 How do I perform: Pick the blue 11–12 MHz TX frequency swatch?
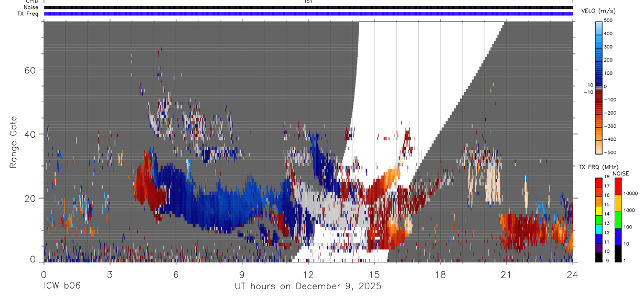599,239
